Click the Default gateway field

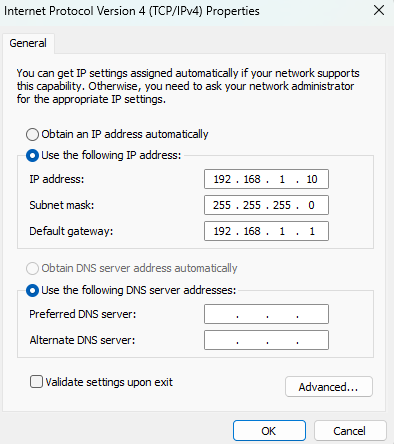pos(266,231)
